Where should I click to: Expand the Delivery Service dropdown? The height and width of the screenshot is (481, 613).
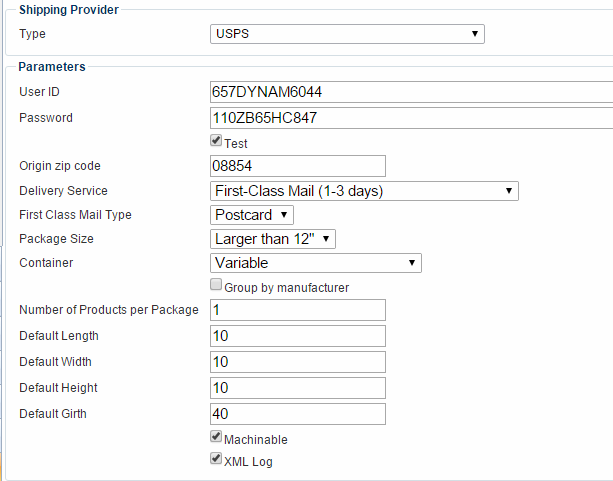pos(364,190)
